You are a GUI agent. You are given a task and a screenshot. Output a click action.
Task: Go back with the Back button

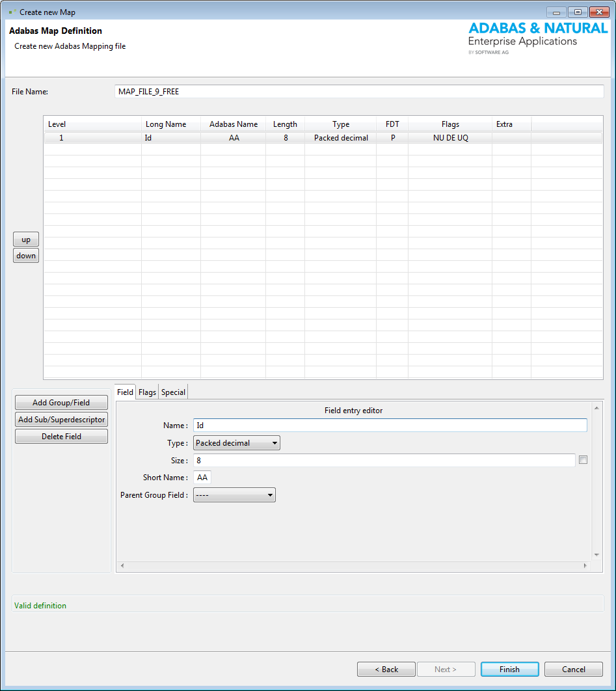pos(386,669)
